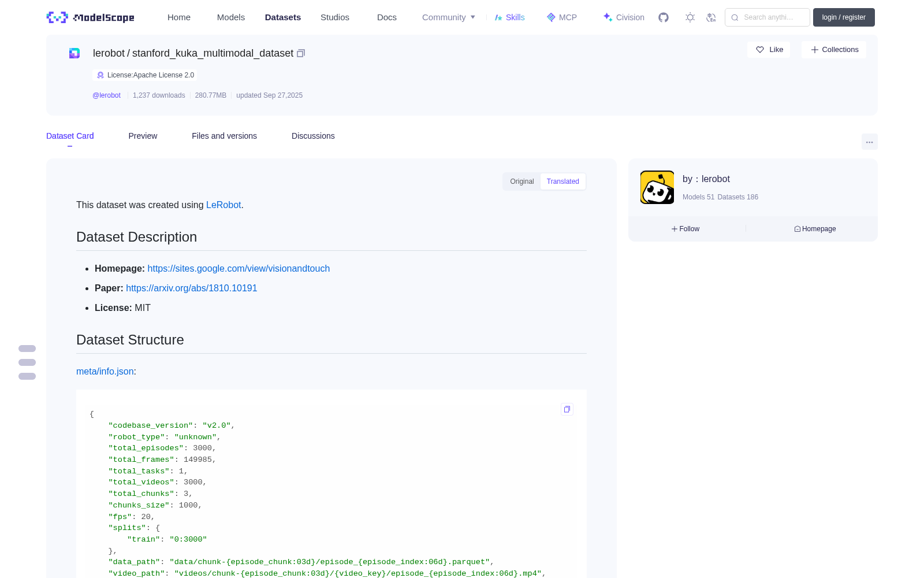924x578 pixels.
Task: Open the GitHub icon link
Action: [664, 17]
